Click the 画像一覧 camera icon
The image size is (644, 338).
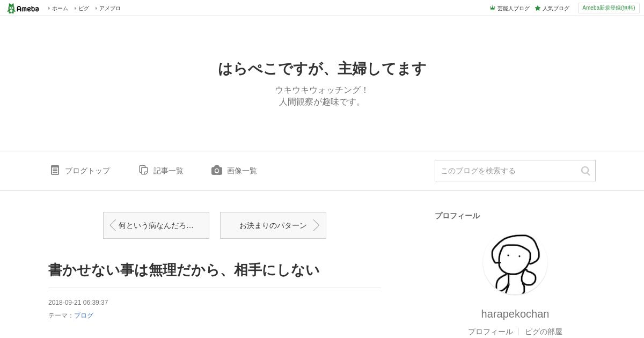pos(217,170)
